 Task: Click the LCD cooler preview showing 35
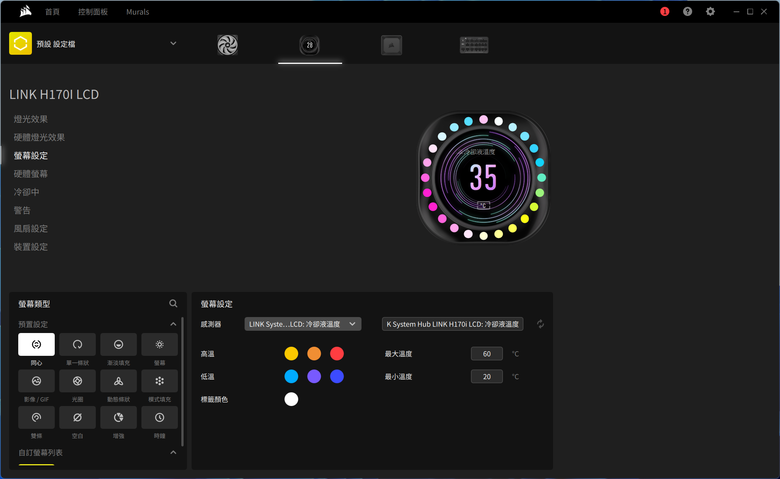(483, 177)
